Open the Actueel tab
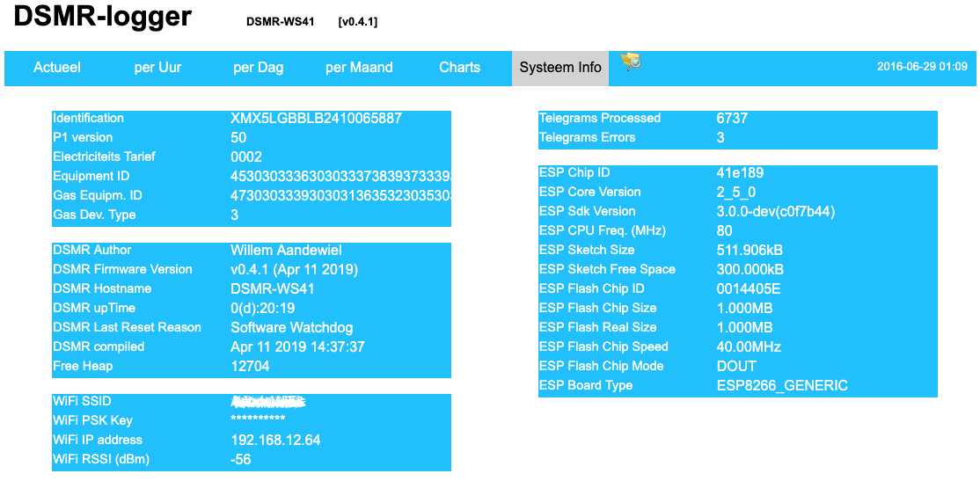The height and width of the screenshot is (481, 980). click(x=57, y=68)
